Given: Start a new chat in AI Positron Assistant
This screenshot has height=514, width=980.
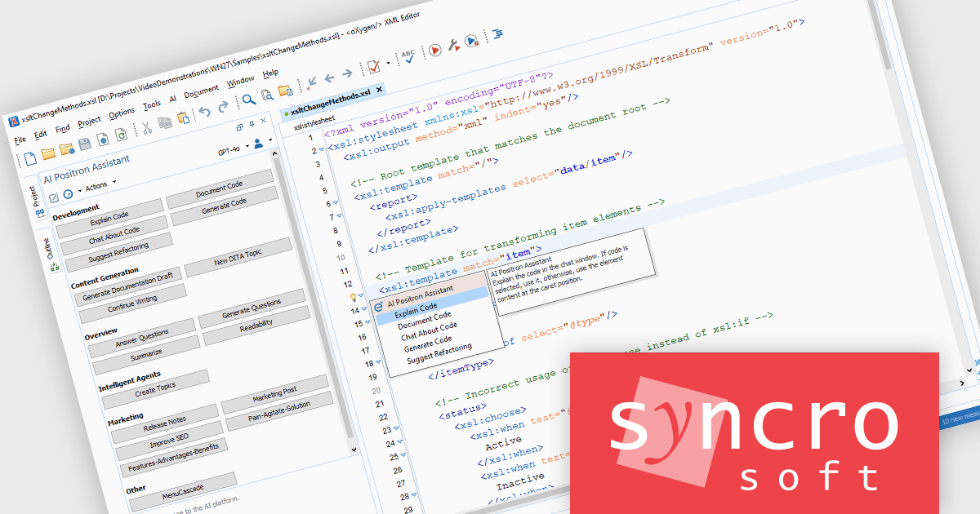Looking at the screenshot, I should (x=54, y=196).
